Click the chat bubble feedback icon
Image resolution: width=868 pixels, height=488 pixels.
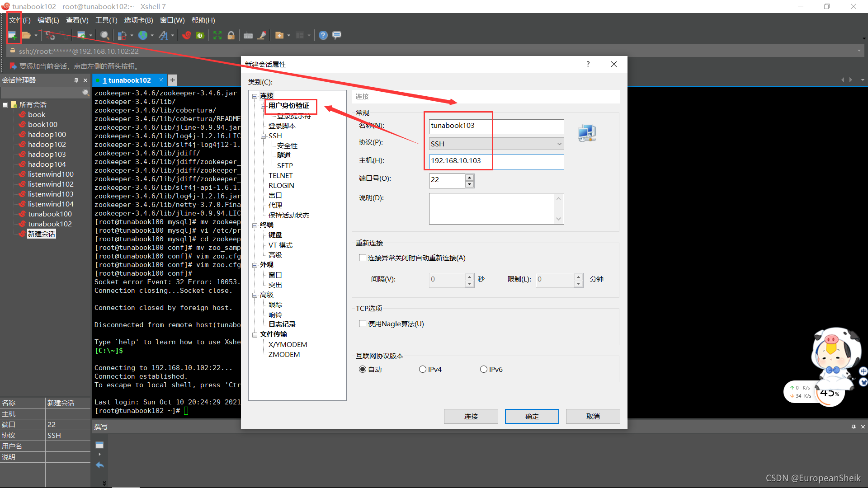tap(337, 35)
